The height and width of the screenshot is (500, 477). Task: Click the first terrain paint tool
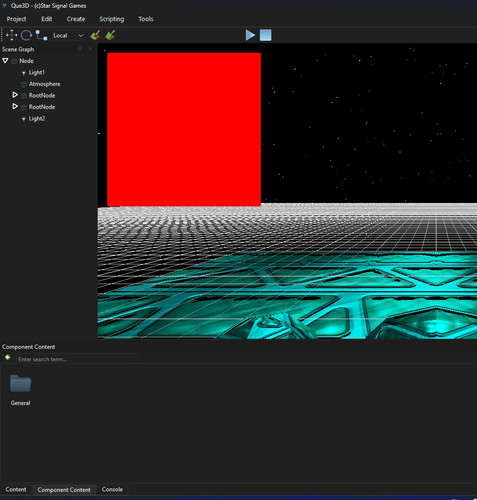click(95, 35)
